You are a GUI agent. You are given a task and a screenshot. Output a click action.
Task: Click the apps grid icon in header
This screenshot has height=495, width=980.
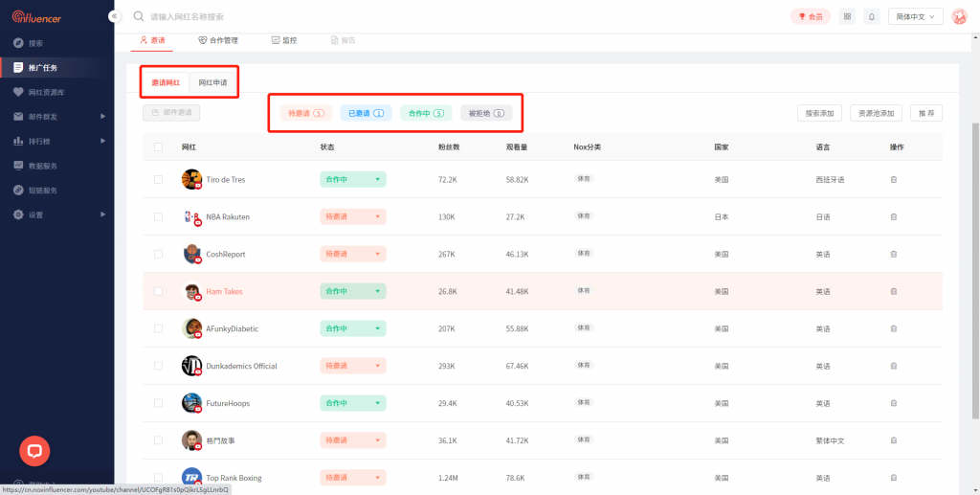847,16
